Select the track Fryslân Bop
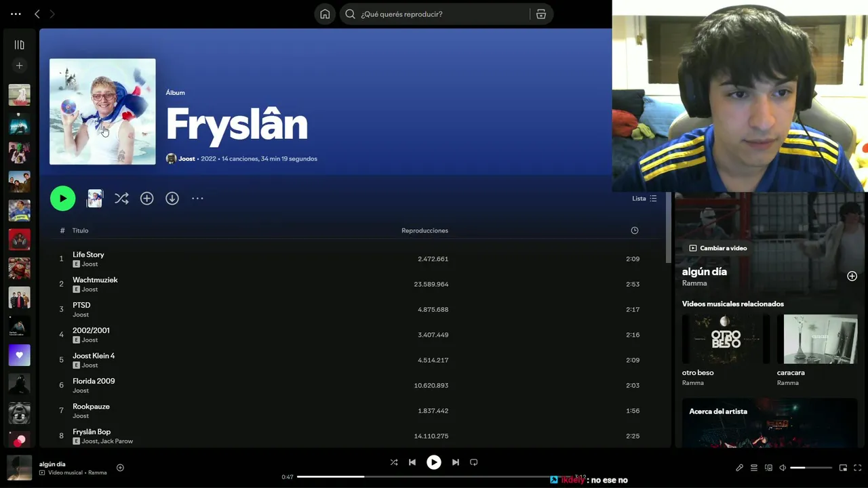Screen dimensions: 868x488 [92, 431]
